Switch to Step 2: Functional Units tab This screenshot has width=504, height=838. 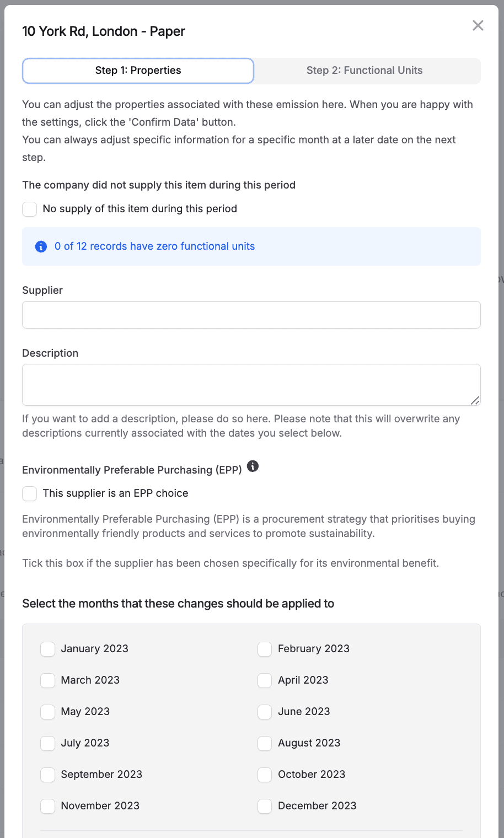tap(364, 71)
